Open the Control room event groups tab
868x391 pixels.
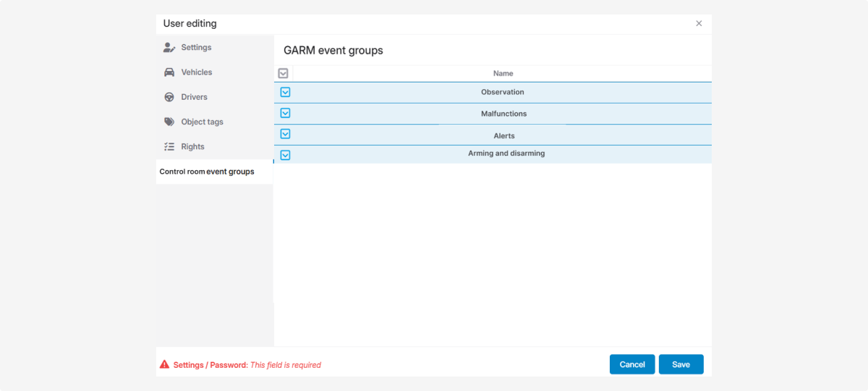207,172
